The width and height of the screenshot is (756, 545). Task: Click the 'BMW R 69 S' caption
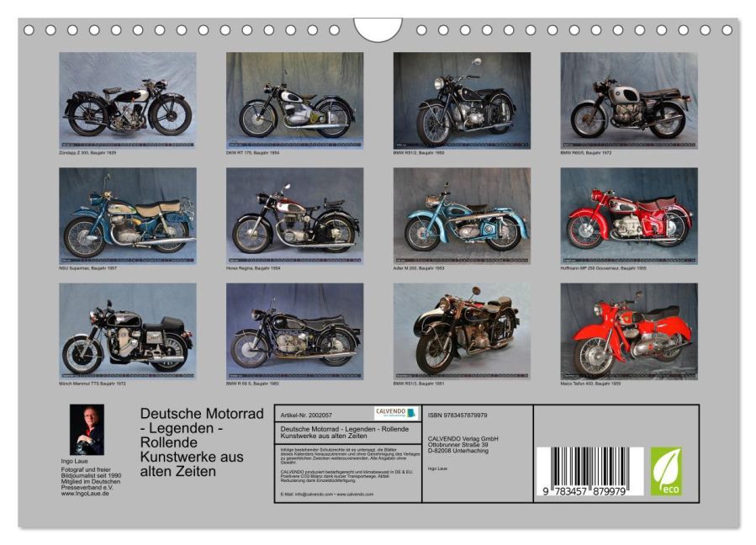pyautogui.click(x=252, y=384)
